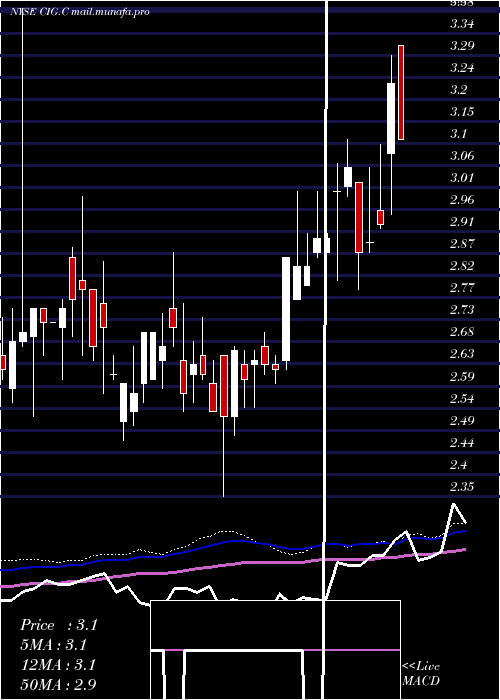Click the 2.44 price axis label

pos(462,442)
